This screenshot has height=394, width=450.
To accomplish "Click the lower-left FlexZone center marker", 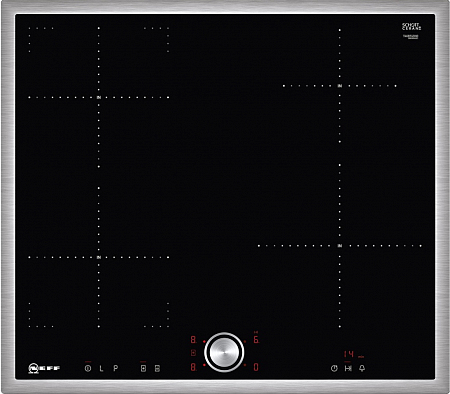I will point(99,257).
